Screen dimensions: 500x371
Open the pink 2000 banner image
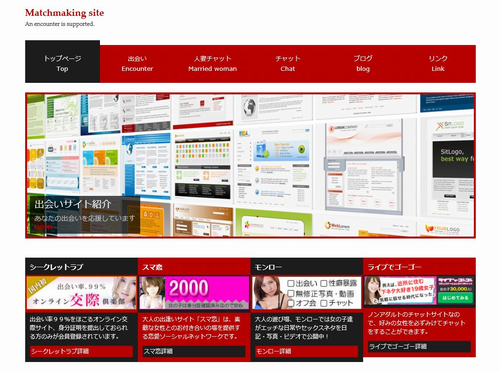(194, 293)
